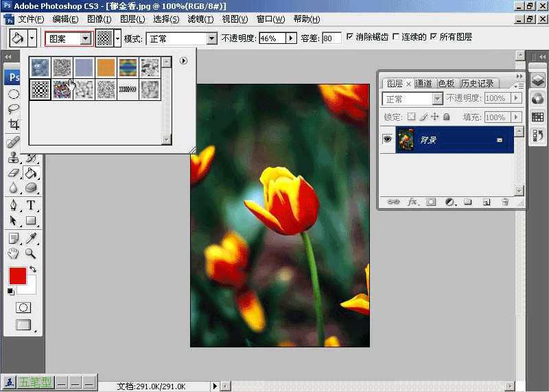Viewport: 549px width, 392px height.
Task: Select the Lasso tool
Action: coord(14,109)
